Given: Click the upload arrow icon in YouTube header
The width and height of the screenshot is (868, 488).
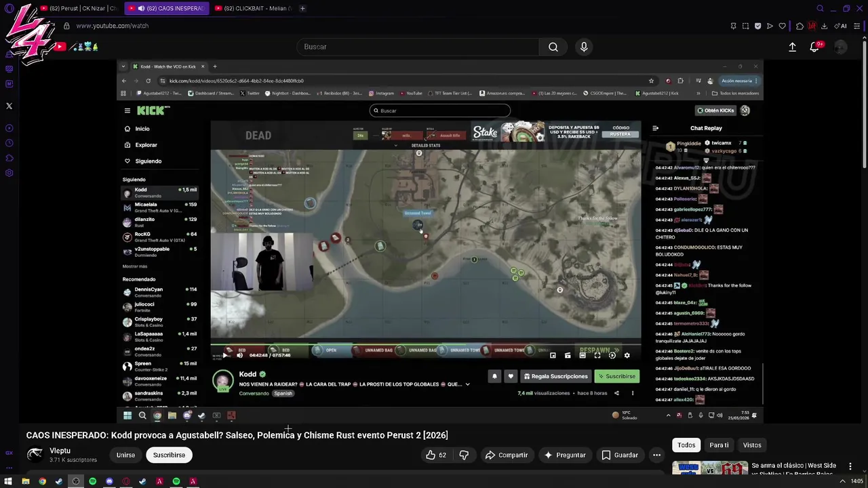Looking at the screenshot, I should click(x=792, y=47).
